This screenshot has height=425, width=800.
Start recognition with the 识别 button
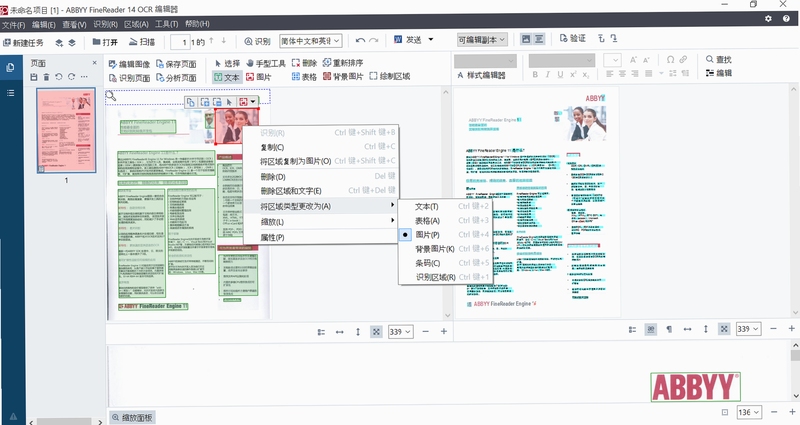[257, 41]
